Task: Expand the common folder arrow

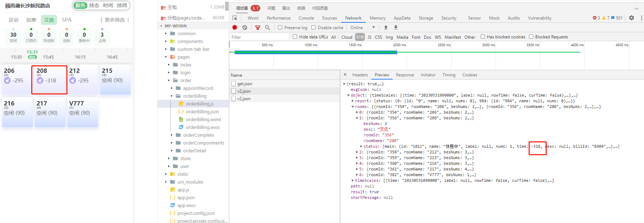Action: (166, 33)
